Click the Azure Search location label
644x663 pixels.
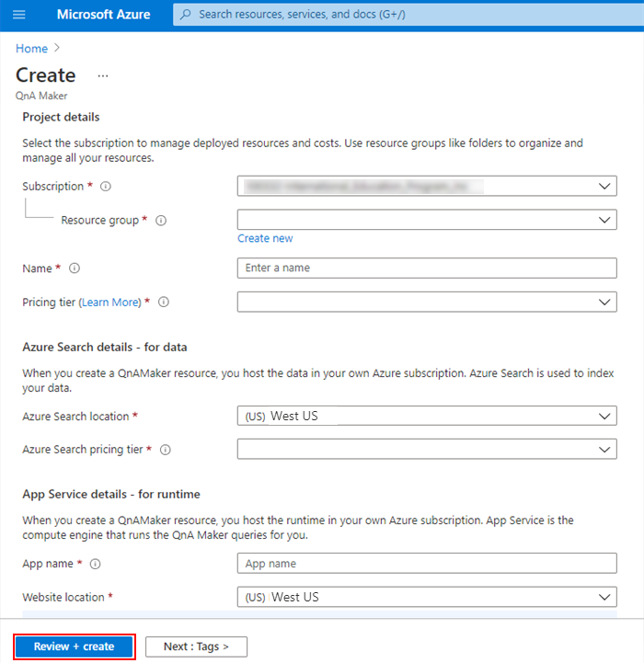(x=75, y=417)
